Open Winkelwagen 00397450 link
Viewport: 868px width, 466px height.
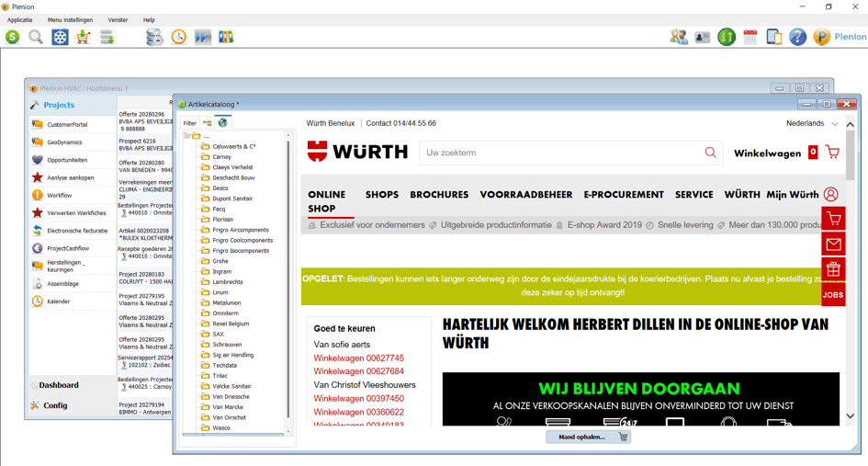(359, 398)
